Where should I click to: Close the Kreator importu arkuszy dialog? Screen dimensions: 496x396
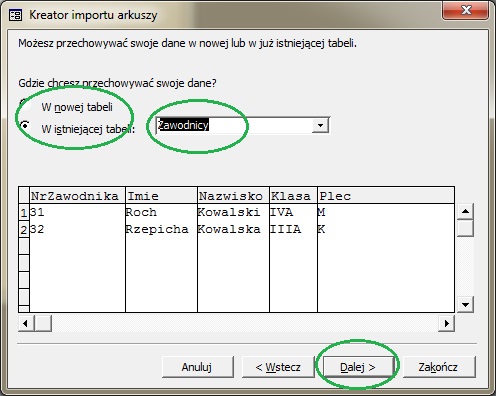coord(466,10)
